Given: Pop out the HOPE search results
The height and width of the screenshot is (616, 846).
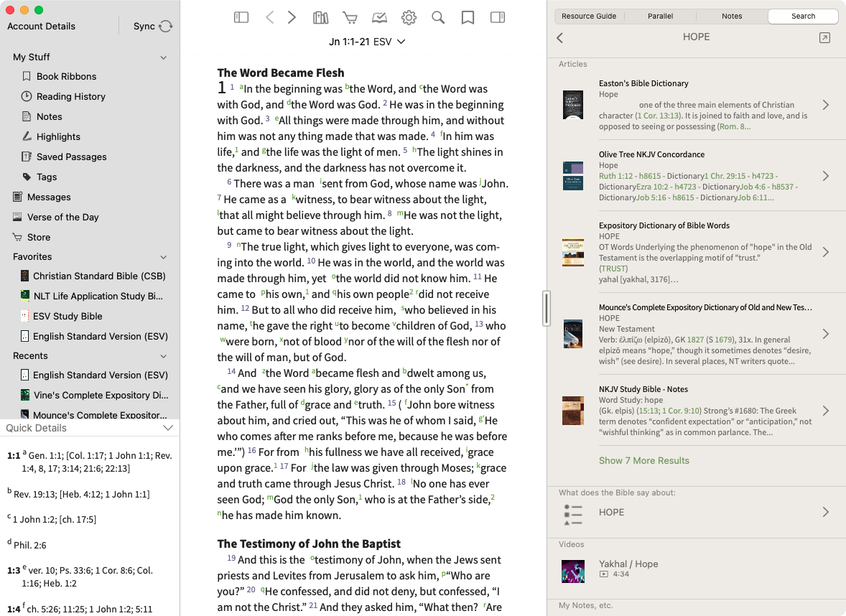Looking at the screenshot, I should point(824,38).
